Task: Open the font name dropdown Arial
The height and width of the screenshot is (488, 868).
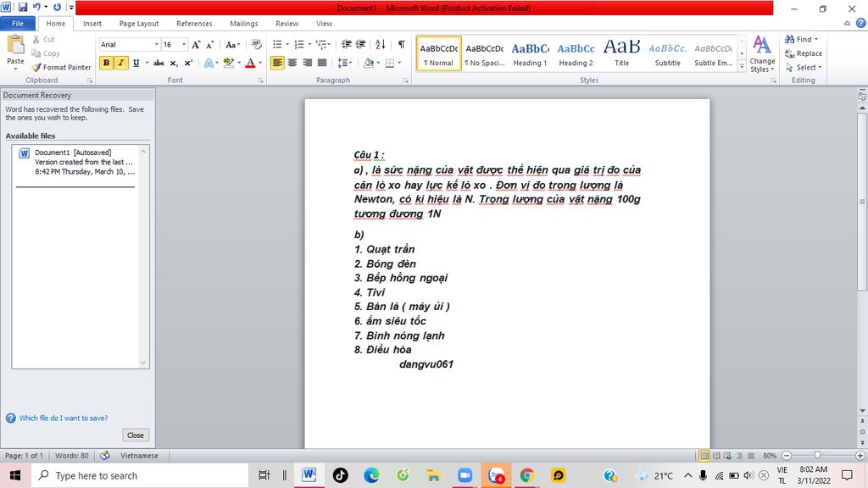Action: point(156,44)
